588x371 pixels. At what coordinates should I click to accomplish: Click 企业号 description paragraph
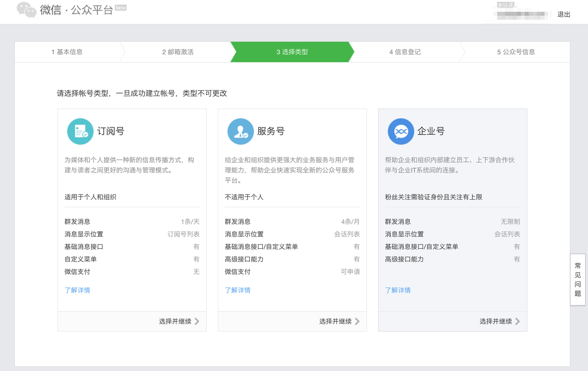point(450,165)
